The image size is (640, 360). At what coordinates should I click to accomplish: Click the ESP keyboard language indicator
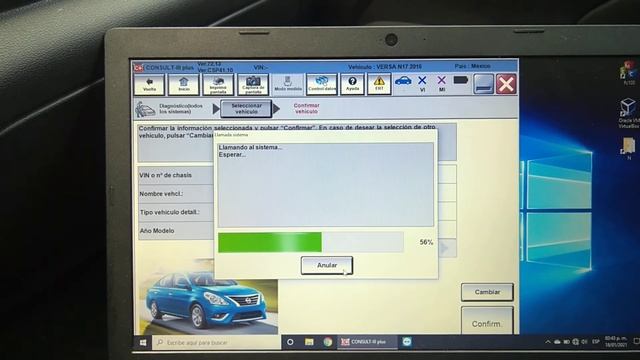[596, 342]
